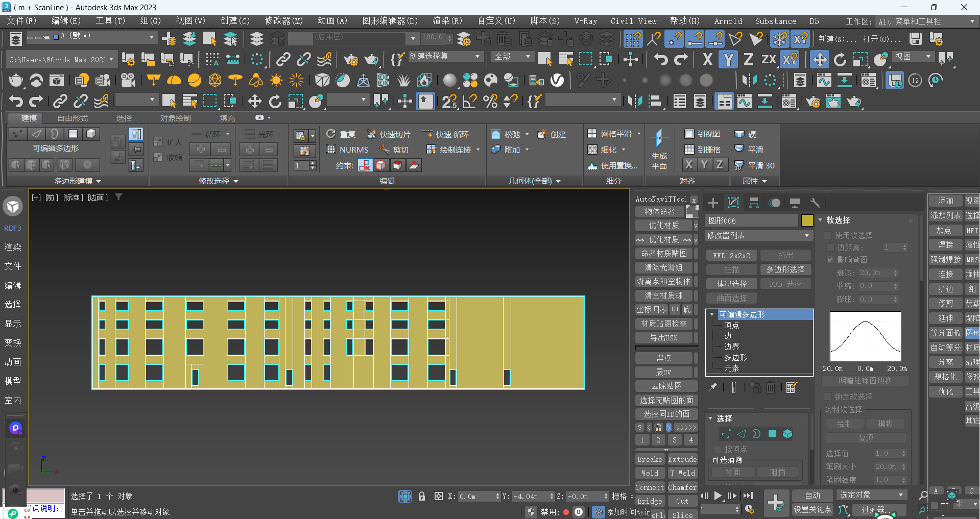Select 边界 in the modifier stack
The width and height of the screenshot is (980, 519).
click(x=732, y=347)
